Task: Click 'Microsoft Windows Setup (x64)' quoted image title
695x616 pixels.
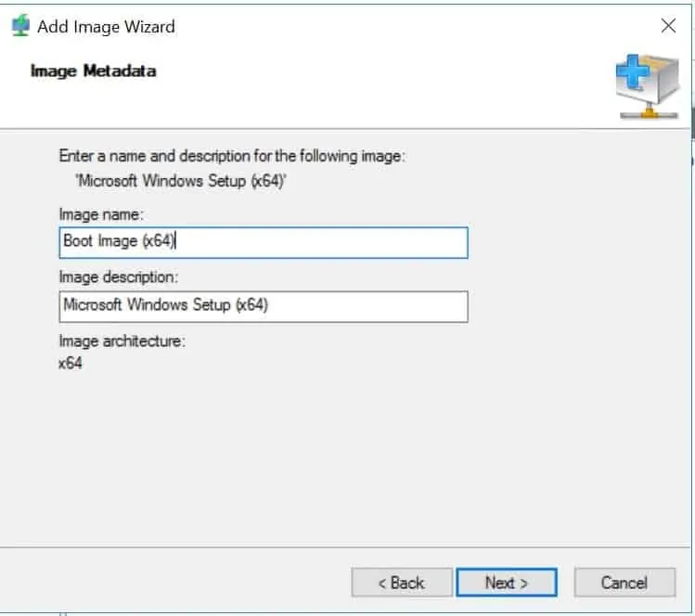Action: click(x=181, y=181)
